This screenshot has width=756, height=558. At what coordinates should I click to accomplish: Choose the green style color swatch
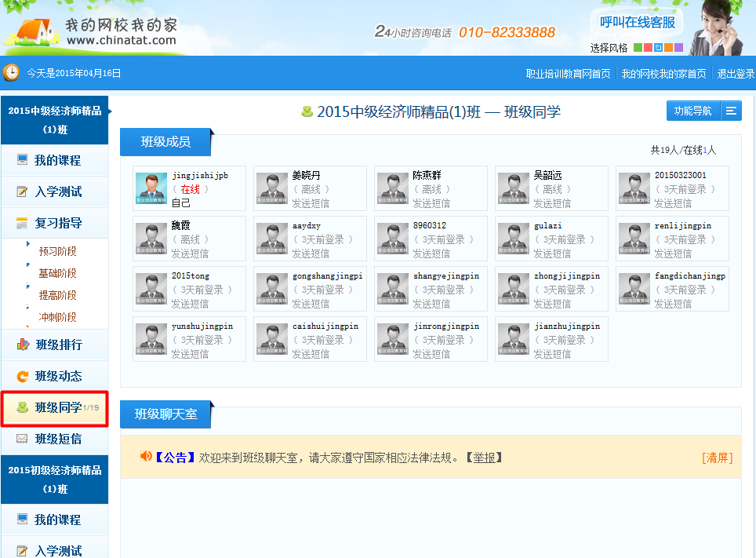(638, 48)
